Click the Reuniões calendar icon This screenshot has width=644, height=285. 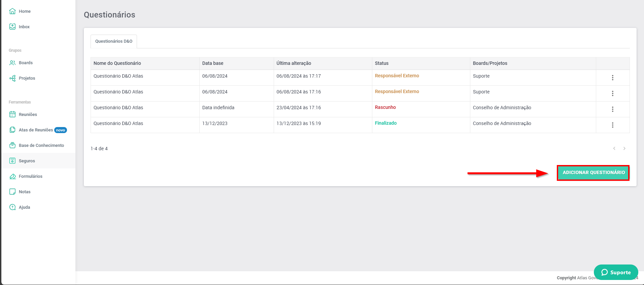(12, 115)
